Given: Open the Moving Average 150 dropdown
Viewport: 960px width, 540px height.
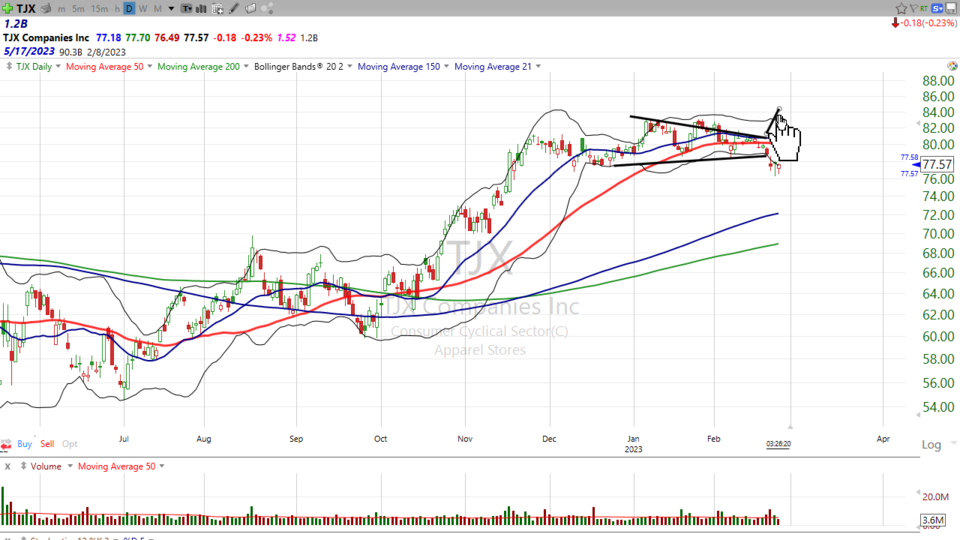Looking at the screenshot, I should click(x=446, y=66).
